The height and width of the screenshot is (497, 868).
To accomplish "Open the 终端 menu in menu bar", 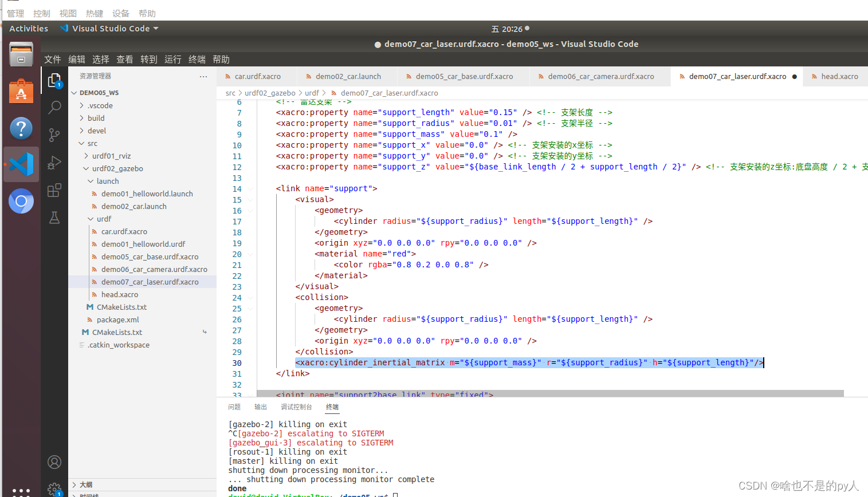I will [197, 60].
